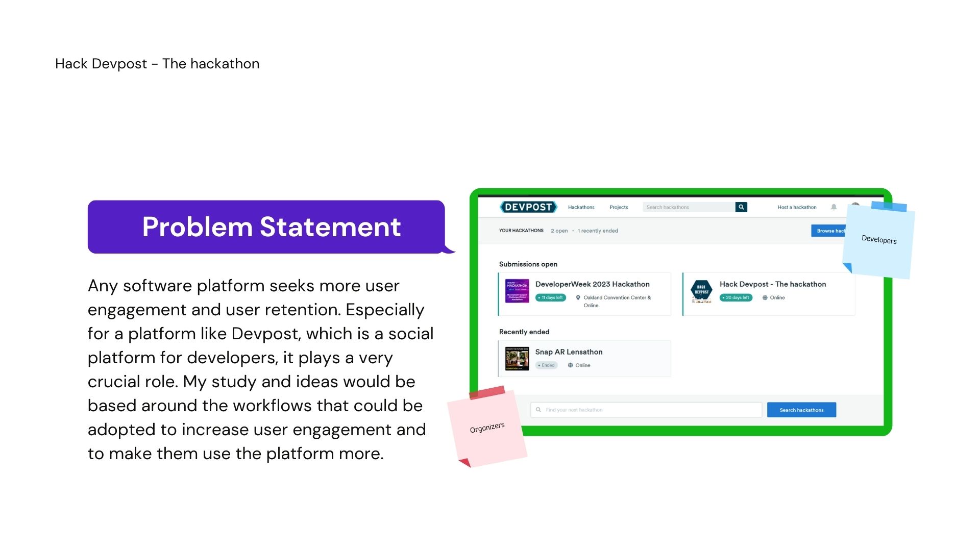Click the Hack Devpost hexagon logo
This screenshot has width=980, height=551.
[701, 290]
